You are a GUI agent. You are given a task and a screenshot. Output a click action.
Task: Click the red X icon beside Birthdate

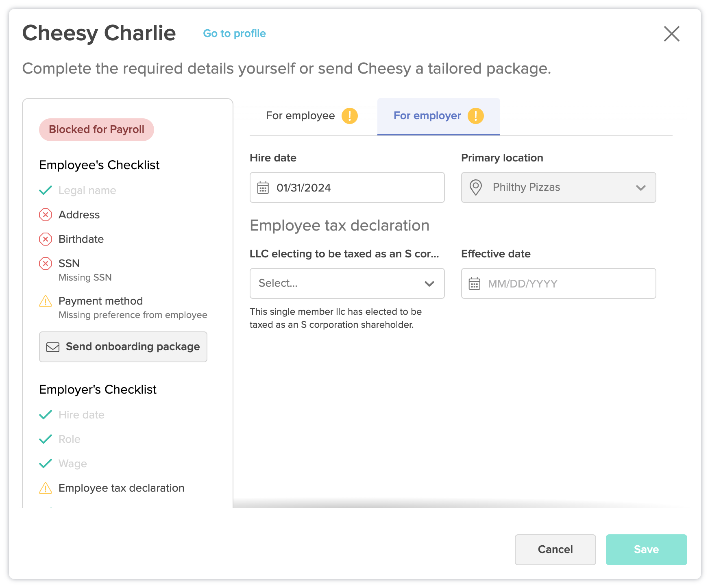pyautogui.click(x=46, y=239)
